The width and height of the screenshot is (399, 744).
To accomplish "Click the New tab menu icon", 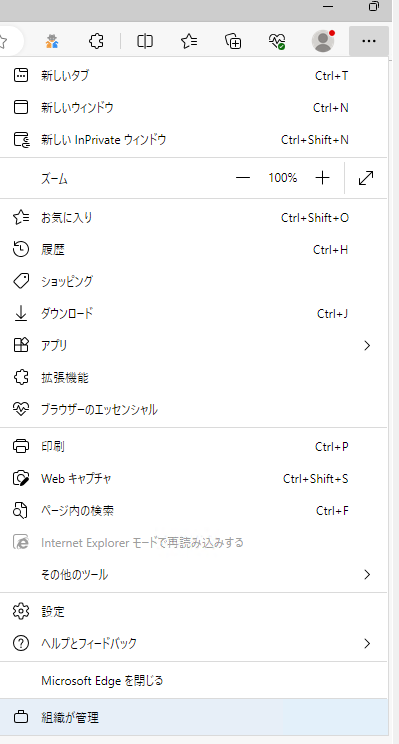I will tap(21, 75).
